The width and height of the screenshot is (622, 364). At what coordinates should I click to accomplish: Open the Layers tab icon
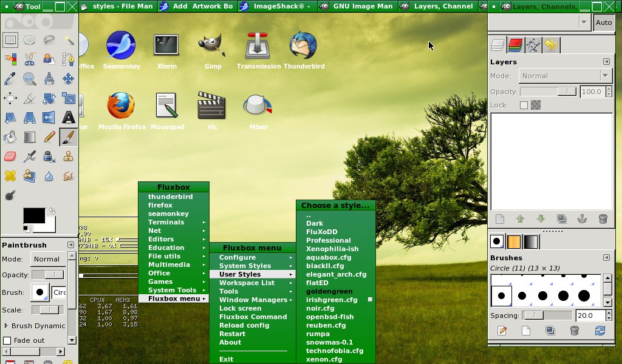coord(497,45)
